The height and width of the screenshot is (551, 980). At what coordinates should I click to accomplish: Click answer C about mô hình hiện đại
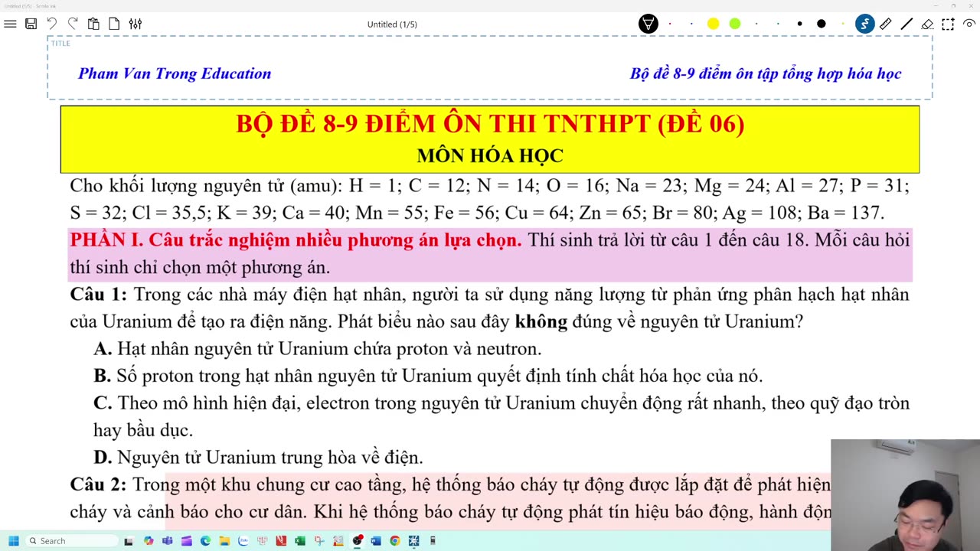point(501,416)
